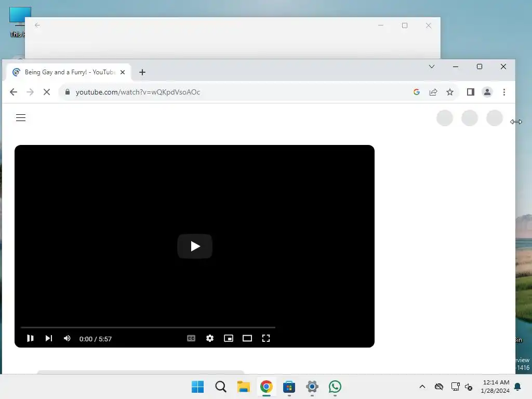Screen dimensions: 532x399
Task: Open Settings app from taskbar
Action: [x=312, y=387]
